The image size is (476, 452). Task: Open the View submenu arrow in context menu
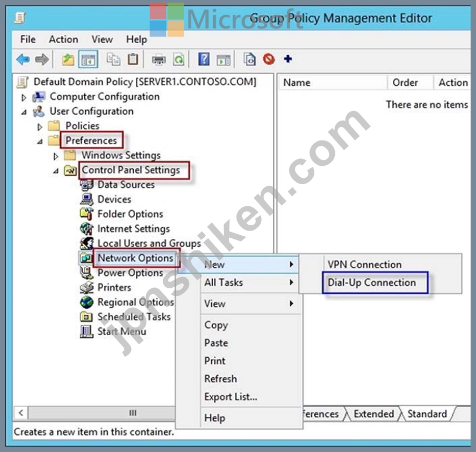(291, 304)
